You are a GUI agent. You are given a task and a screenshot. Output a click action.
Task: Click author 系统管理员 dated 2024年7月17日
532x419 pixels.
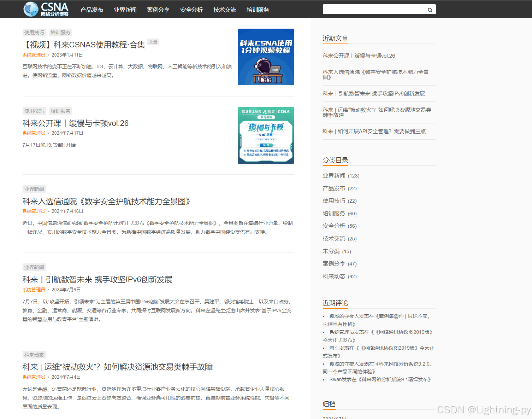[34, 133]
